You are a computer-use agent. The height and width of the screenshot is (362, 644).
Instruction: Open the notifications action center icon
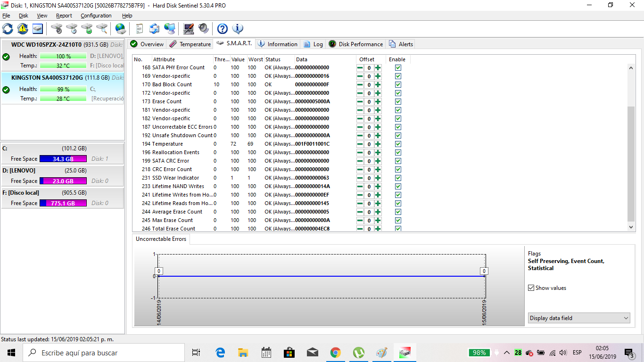(629, 353)
